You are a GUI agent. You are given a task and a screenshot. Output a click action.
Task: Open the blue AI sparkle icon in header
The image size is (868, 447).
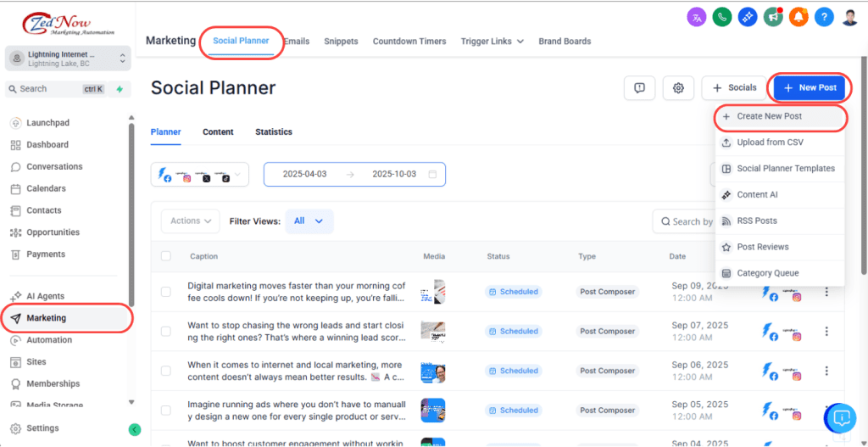[x=748, y=17]
